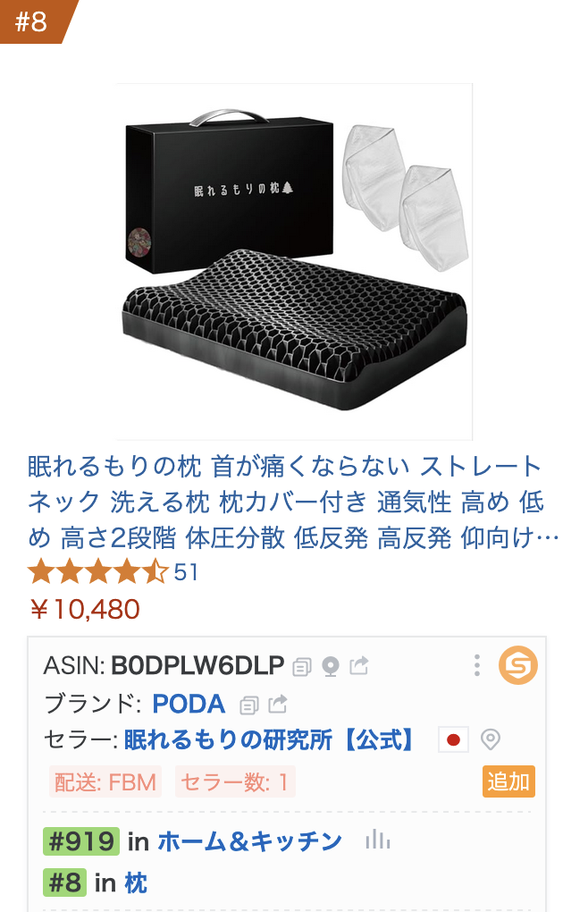This screenshot has height=912, width=588.
Task: Copy the PODA brand name
Action: [x=248, y=705]
